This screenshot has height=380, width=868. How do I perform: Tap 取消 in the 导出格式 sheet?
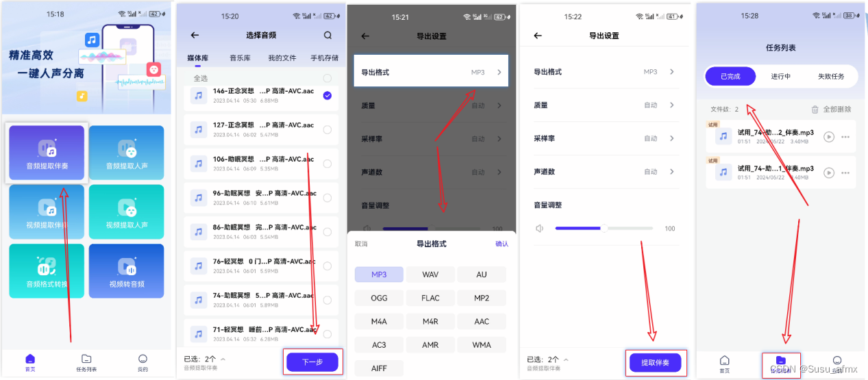[x=361, y=244]
